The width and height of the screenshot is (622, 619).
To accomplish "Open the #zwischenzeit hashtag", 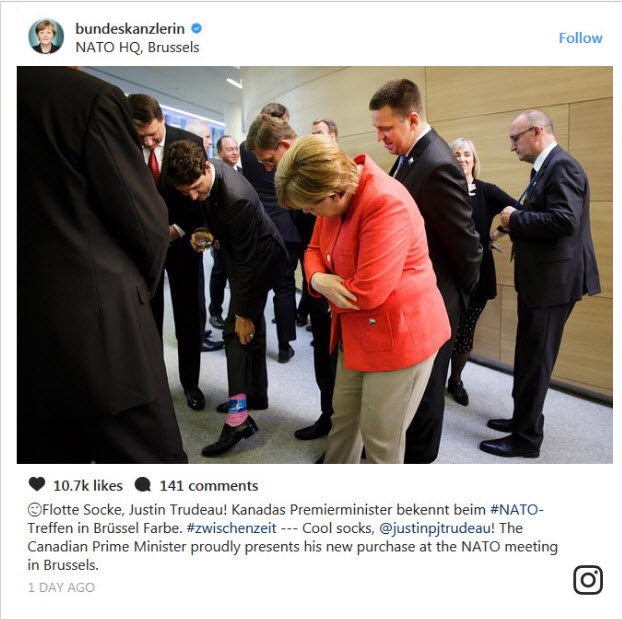I will pos(232,528).
